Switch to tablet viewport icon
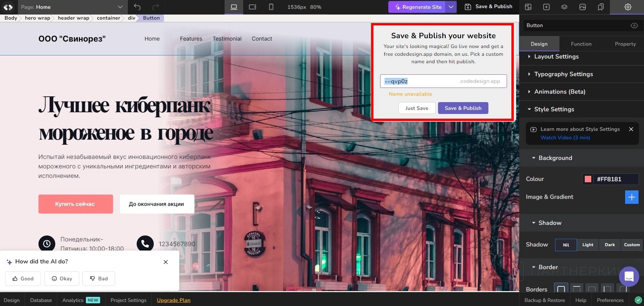 pos(252,7)
